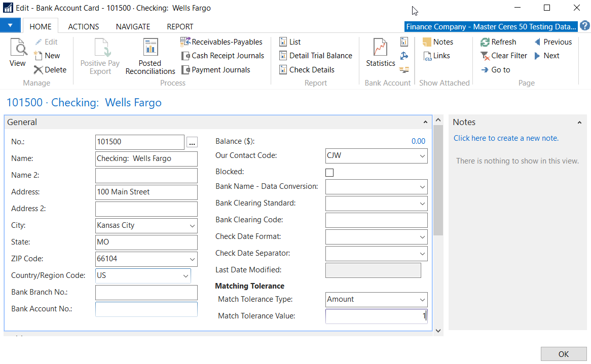
Task: Click the Refresh icon in Page group
Action: pos(485,42)
